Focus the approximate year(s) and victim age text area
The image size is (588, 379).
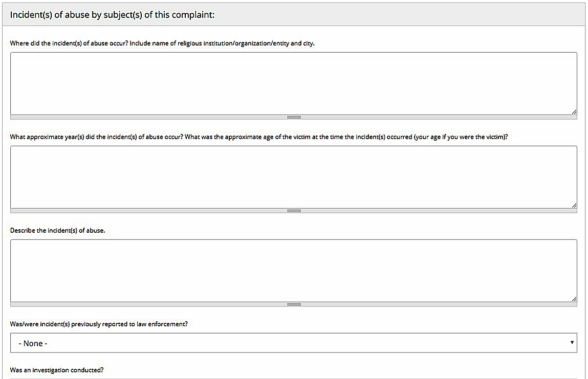click(294, 177)
